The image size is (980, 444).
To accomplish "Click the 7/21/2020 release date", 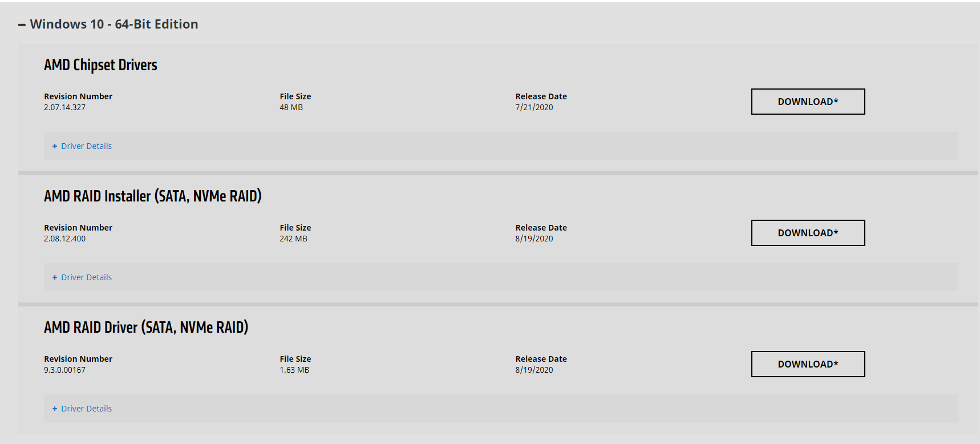I will click(x=534, y=107).
